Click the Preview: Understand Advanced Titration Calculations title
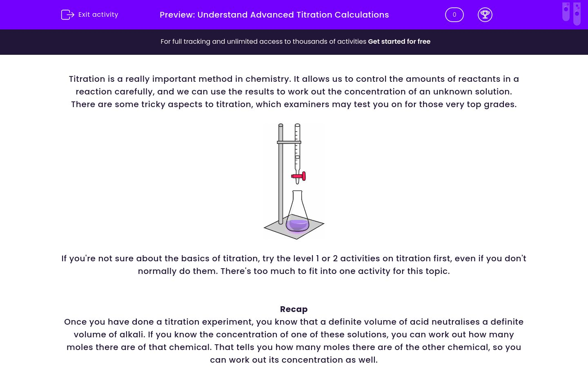 tap(274, 15)
